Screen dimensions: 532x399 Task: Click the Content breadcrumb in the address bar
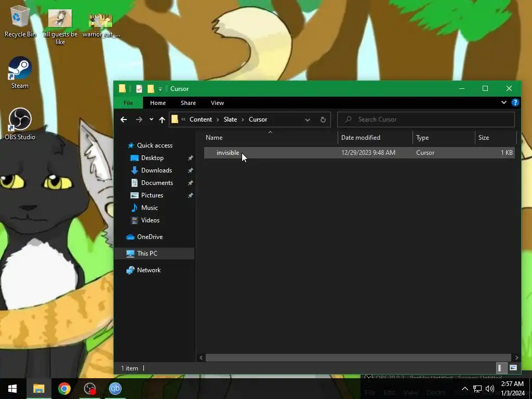coord(201,119)
